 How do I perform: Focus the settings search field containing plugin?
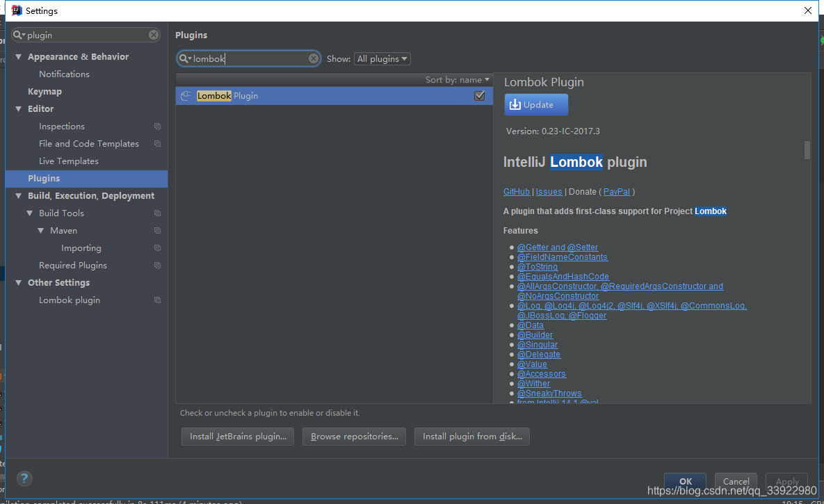(x=87, y=35)
